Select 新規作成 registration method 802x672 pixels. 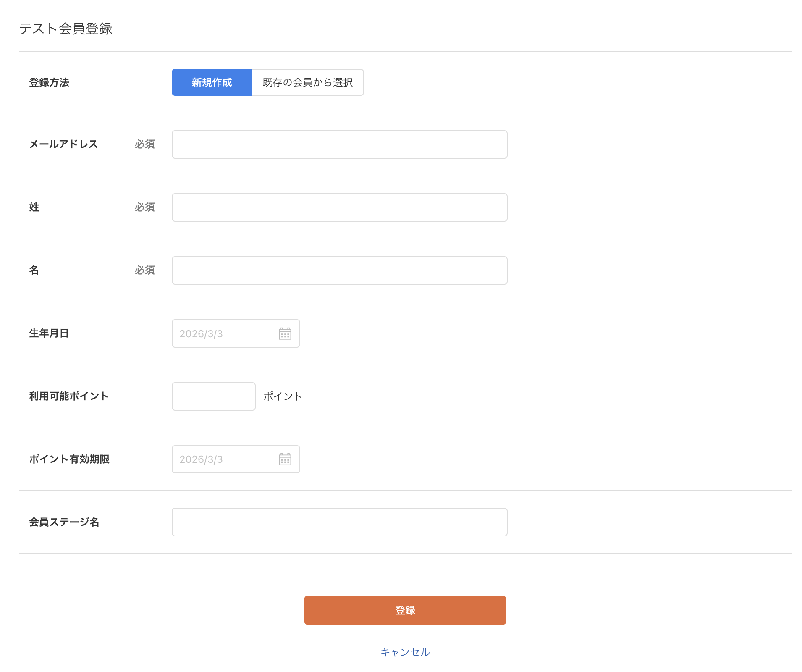211,82
